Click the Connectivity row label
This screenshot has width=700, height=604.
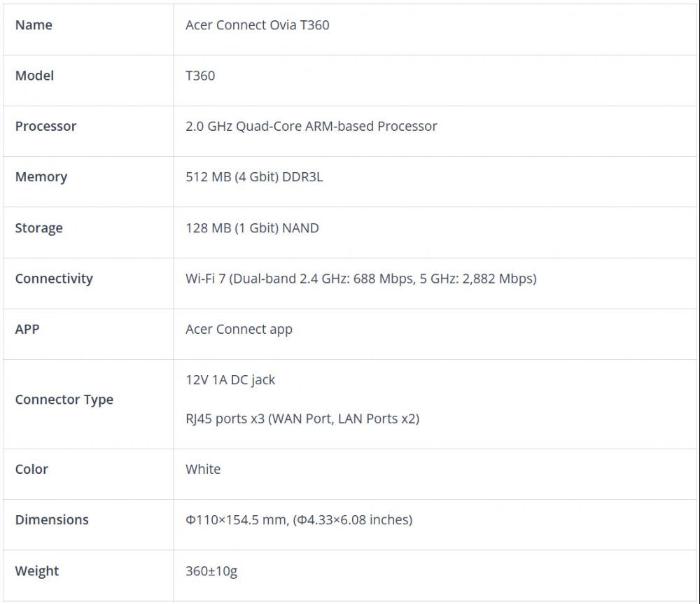[x=54, y=279]
